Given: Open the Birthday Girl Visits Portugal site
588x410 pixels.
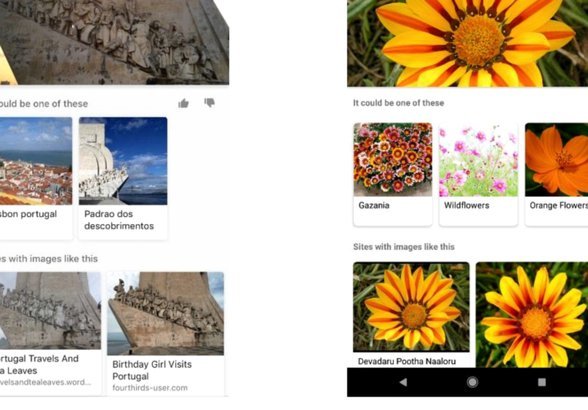Looking at the screenshot, I should pyautogui.click(x=165, y=333).
